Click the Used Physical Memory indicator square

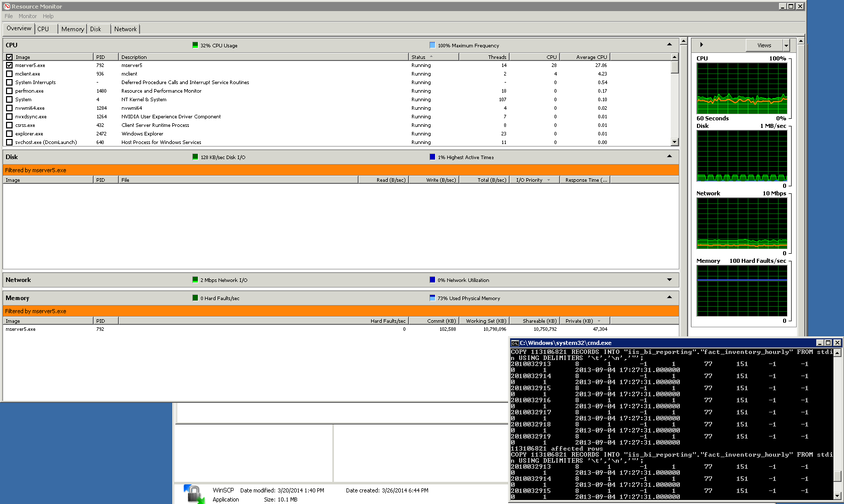click(432, 298)
